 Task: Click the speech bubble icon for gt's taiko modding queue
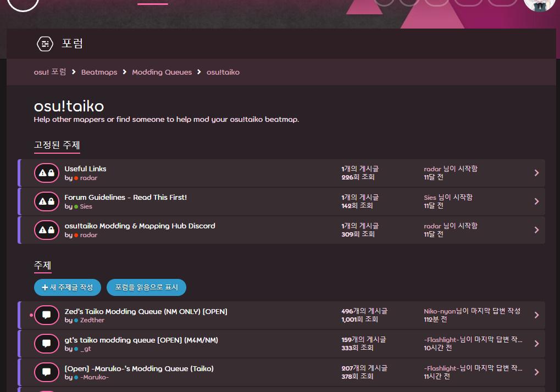[x=47, y=344]
